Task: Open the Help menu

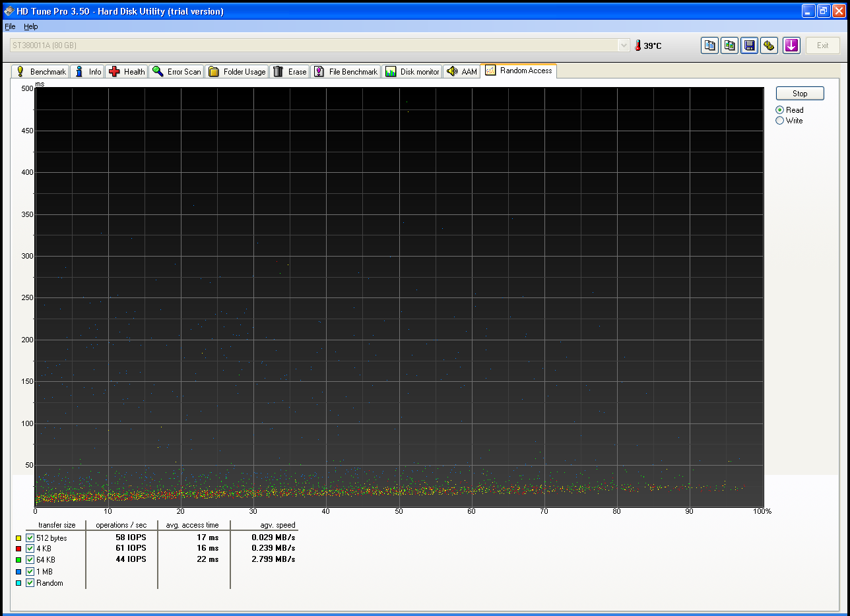Action: pos(31,26)
